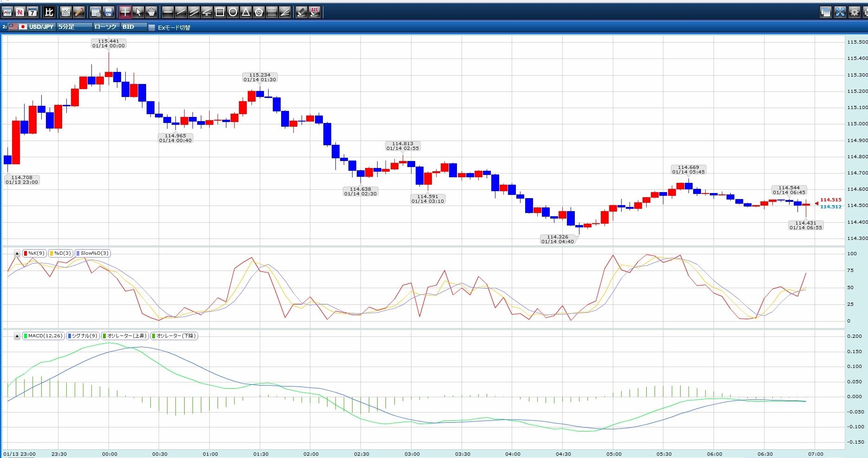
Task: Click the 114.591 01/14 03:10 label
Action: coord(428,199)
